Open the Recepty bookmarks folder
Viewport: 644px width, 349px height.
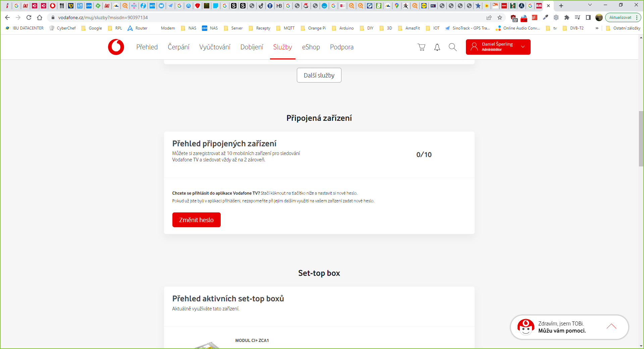pos(260,28)
